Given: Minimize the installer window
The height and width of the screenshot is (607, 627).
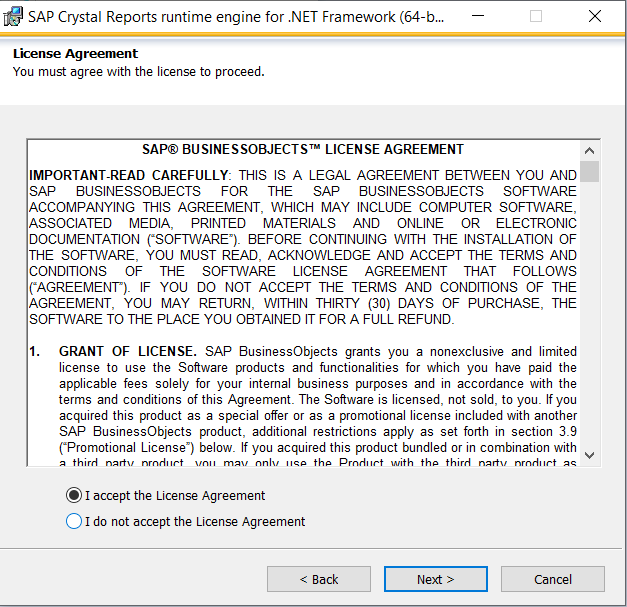Looking at the screenshot, I should coord(478,16).
